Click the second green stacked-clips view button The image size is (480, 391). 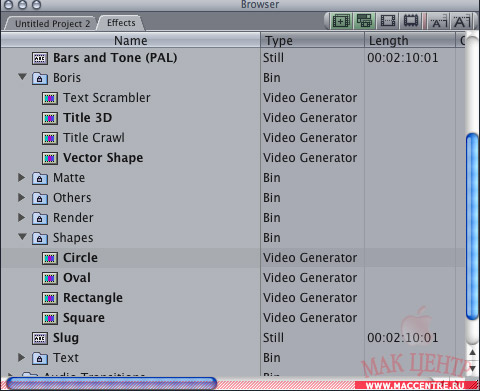coord(364,21)
